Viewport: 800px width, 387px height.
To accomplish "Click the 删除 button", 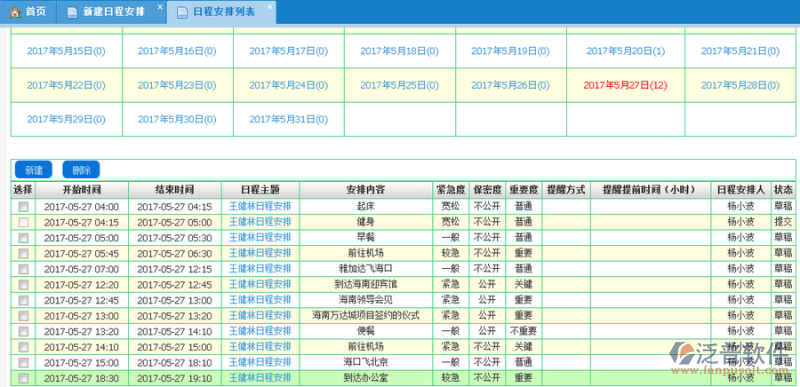I will [x=81, y=170].
